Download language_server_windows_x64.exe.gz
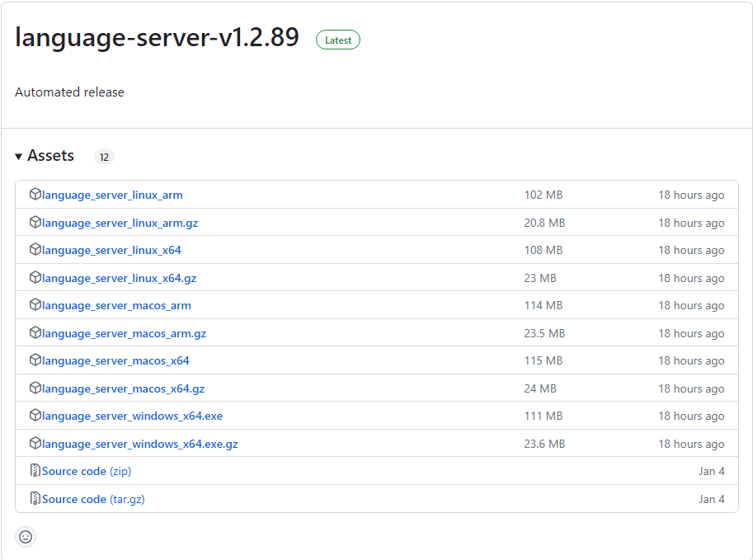Screen dimensions: 753x560 (x=139, y=444)
